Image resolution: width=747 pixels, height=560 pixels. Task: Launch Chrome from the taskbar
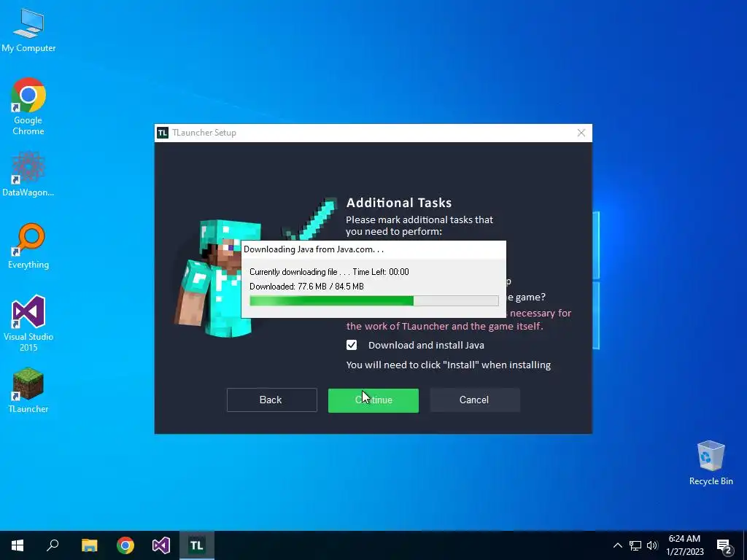point(125,545)
